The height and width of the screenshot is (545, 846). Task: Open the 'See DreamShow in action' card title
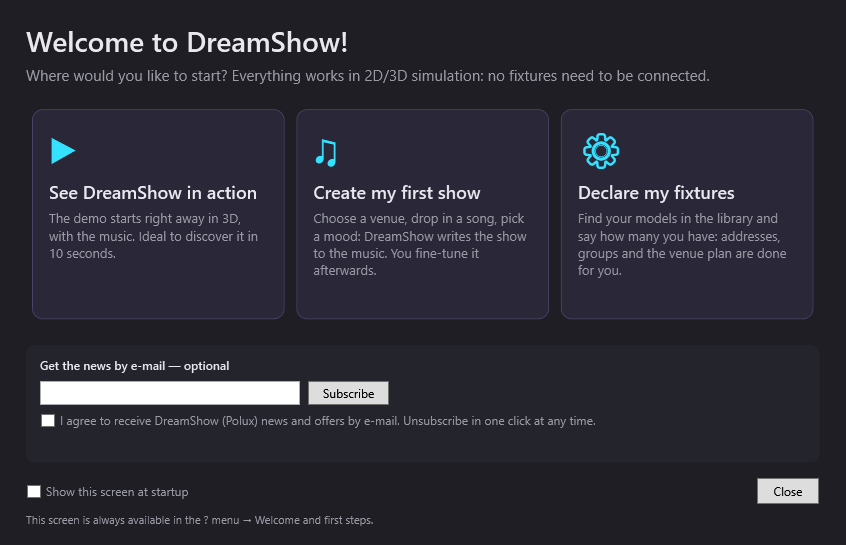click(x=153, y=193)
